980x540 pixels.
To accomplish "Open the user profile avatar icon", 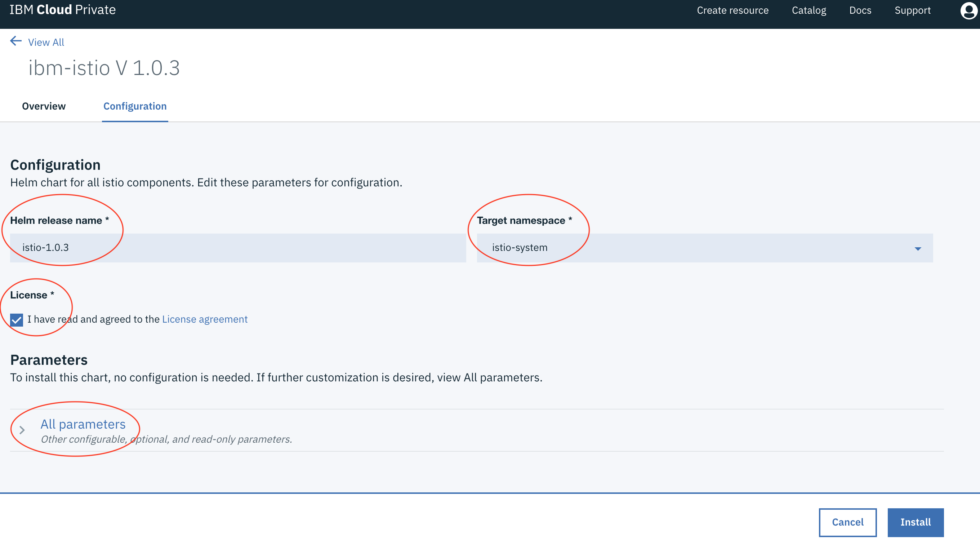I will coord(968,10).
